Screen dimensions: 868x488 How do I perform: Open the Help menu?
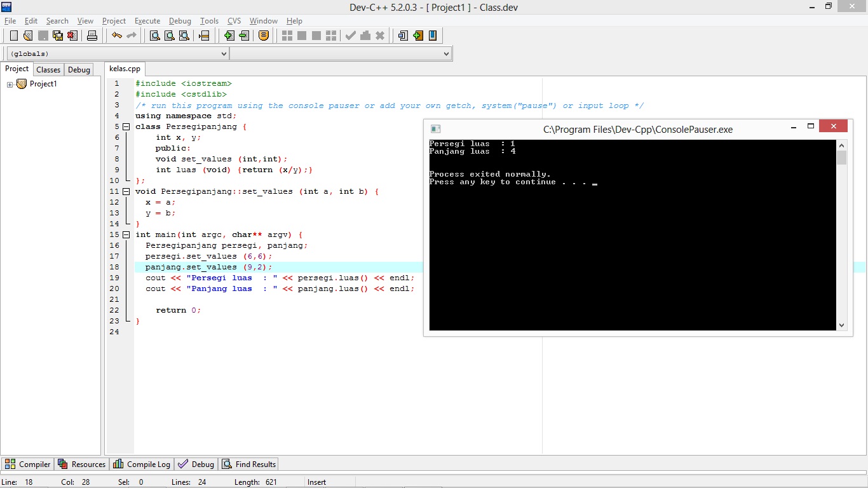coord(294,21)
